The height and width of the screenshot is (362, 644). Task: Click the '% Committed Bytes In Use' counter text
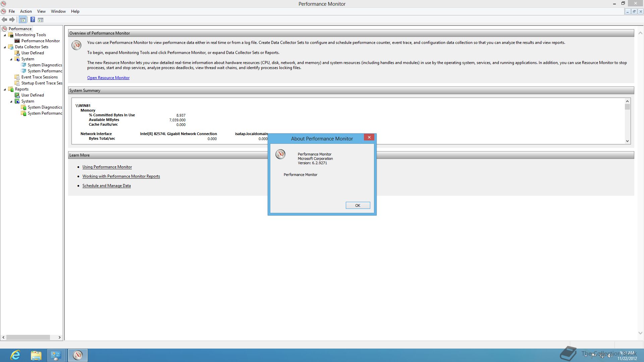pyautogui.click(x=112, y=115)
